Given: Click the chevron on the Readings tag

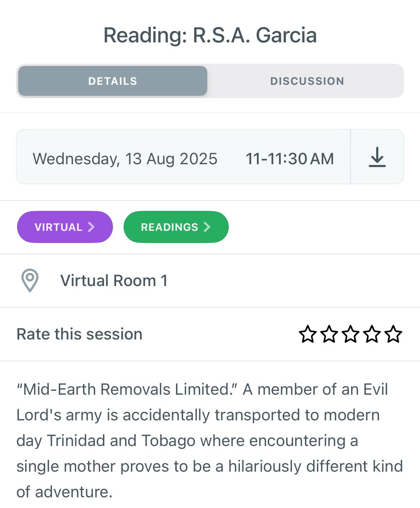Looking at the screenshot, I should [x=207, y=227].
